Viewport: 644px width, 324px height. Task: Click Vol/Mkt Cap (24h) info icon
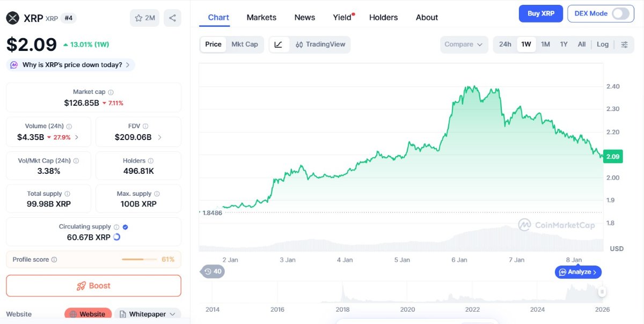coord(76,161)
